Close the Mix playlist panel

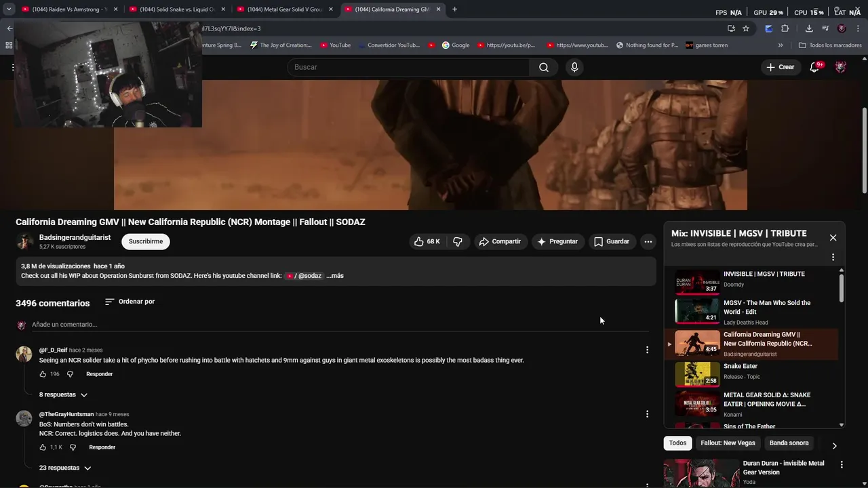[833, 238]
